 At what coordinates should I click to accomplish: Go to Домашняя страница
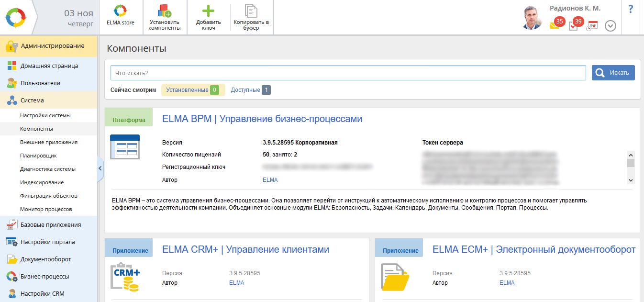tap(49, 66)
